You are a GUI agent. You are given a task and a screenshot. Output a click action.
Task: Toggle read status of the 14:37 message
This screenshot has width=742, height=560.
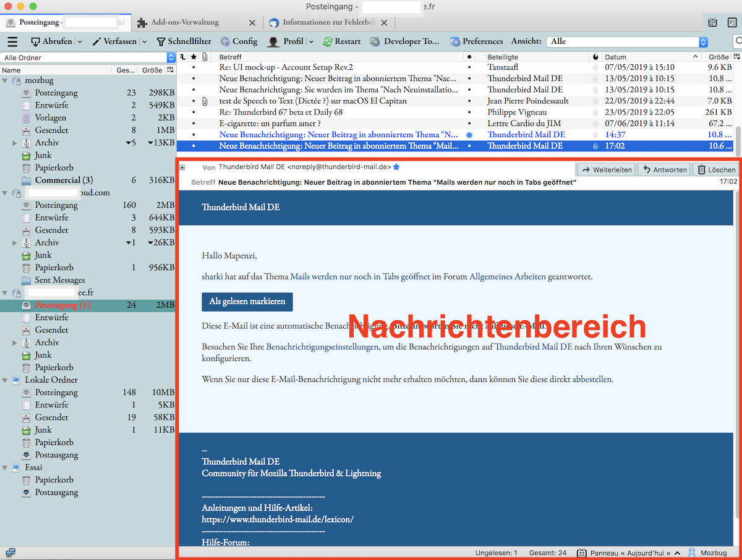pyautogui.click(x=469, y=135)
